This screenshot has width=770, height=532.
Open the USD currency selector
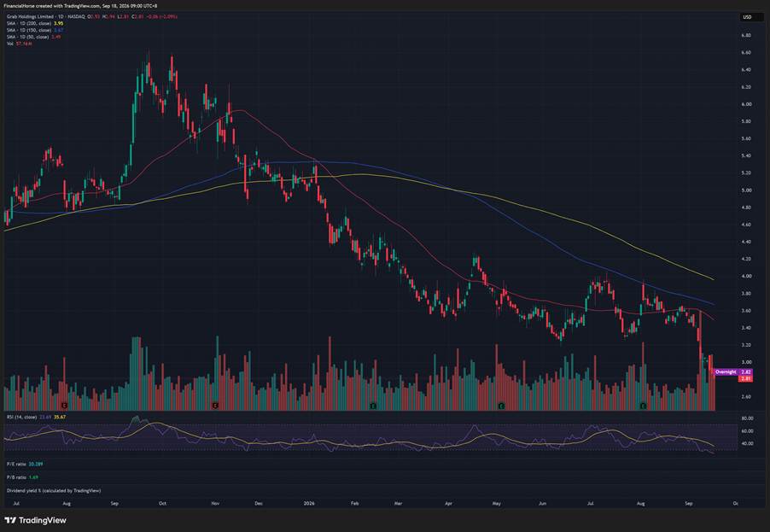point(747,17)
